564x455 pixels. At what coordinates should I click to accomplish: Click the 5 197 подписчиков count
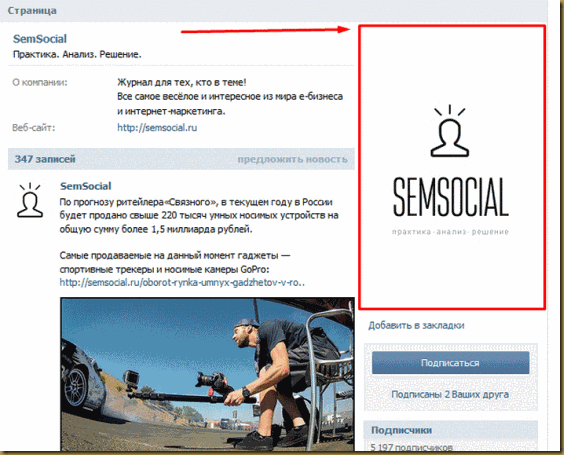coord(411,447)
